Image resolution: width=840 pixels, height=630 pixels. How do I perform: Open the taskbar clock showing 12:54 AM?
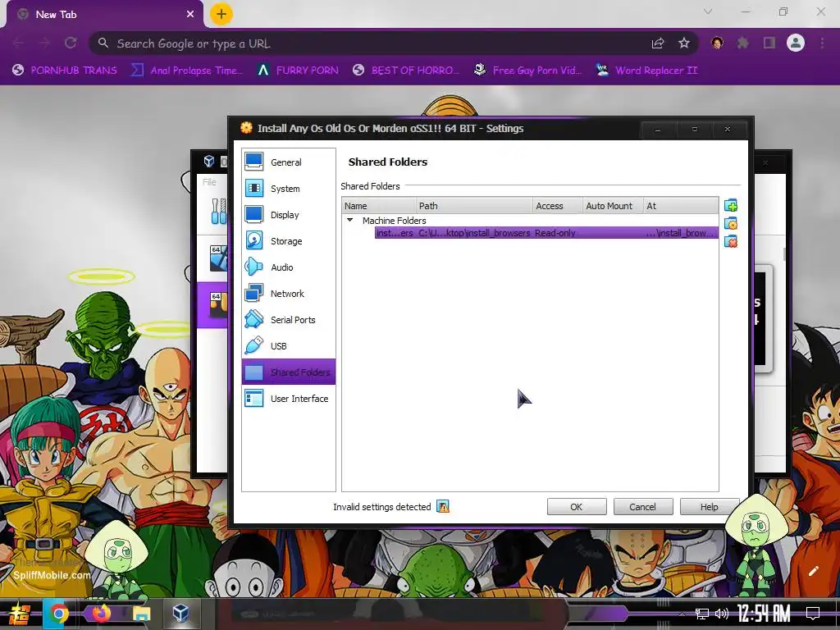pos(764,614)
